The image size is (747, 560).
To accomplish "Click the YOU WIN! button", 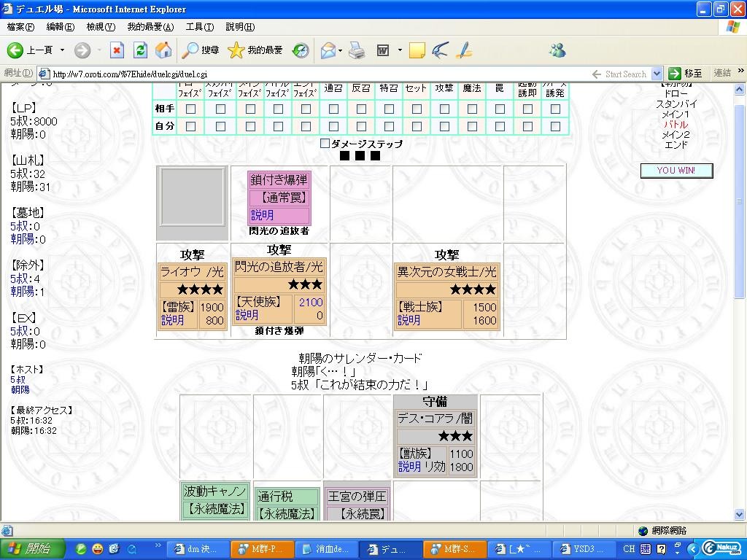I will [x=676, y=171].
